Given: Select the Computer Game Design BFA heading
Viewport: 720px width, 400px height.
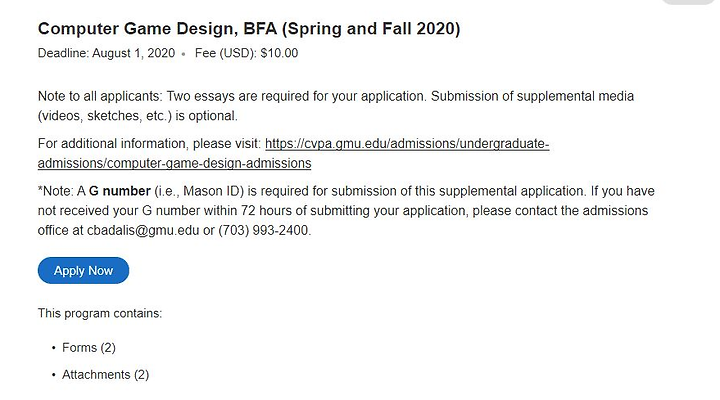Looking at the screenshot, I should 249,28.
